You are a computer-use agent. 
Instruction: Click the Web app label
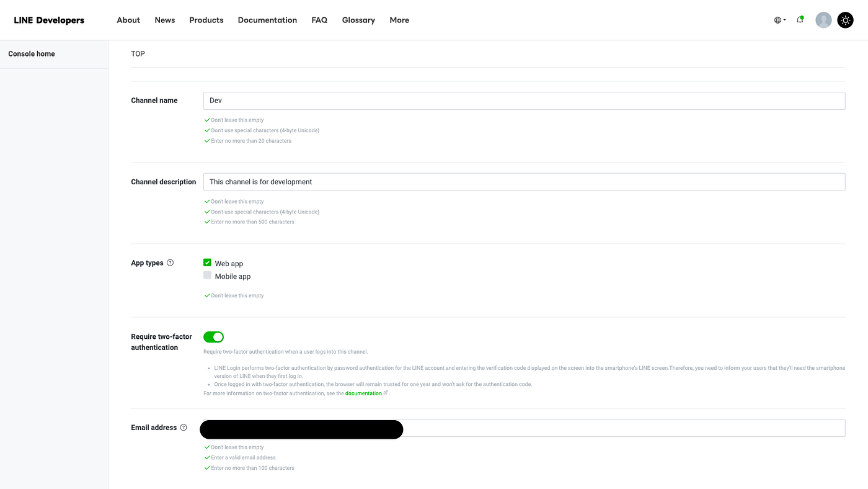coord(229,264)
